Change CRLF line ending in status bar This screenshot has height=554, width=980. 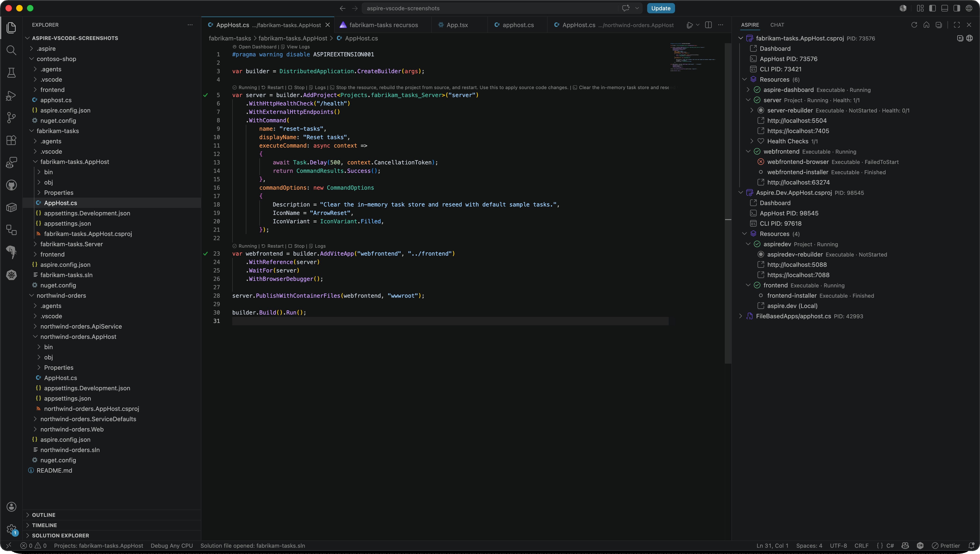pos(861,546)
